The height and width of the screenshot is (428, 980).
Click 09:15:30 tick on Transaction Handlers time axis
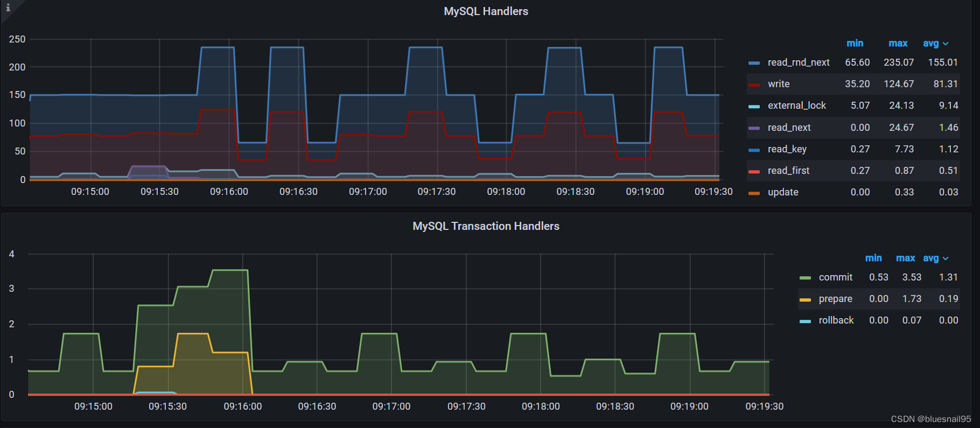pos(167,406)
